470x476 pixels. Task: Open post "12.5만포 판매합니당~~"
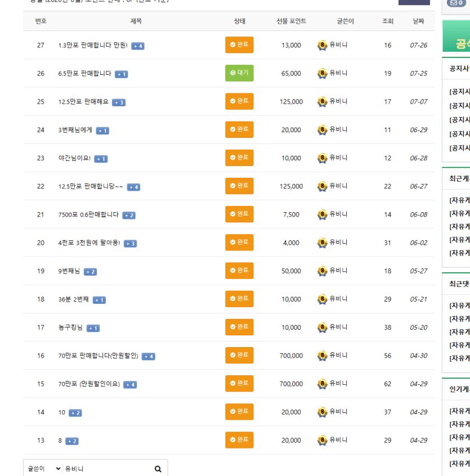[91, 186]
